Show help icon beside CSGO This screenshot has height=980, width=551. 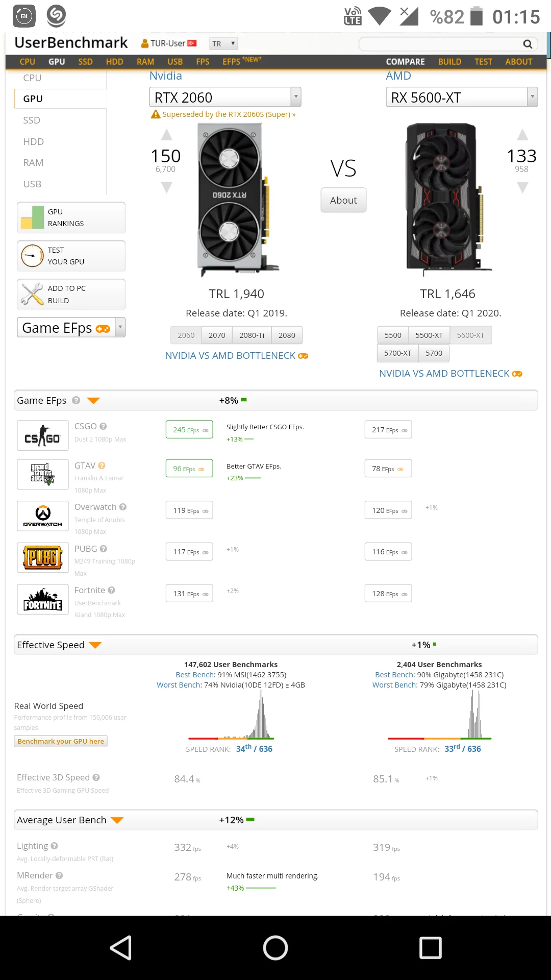103,426
